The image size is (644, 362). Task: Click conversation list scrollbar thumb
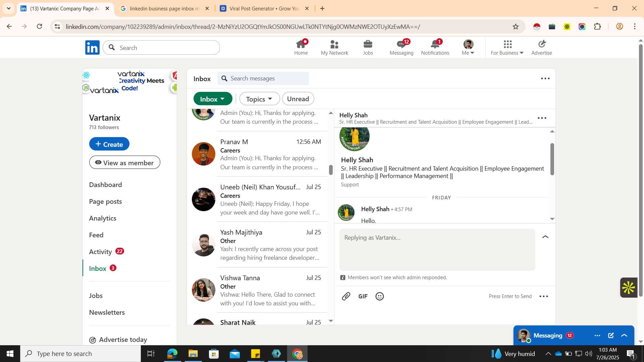point(331,170)
